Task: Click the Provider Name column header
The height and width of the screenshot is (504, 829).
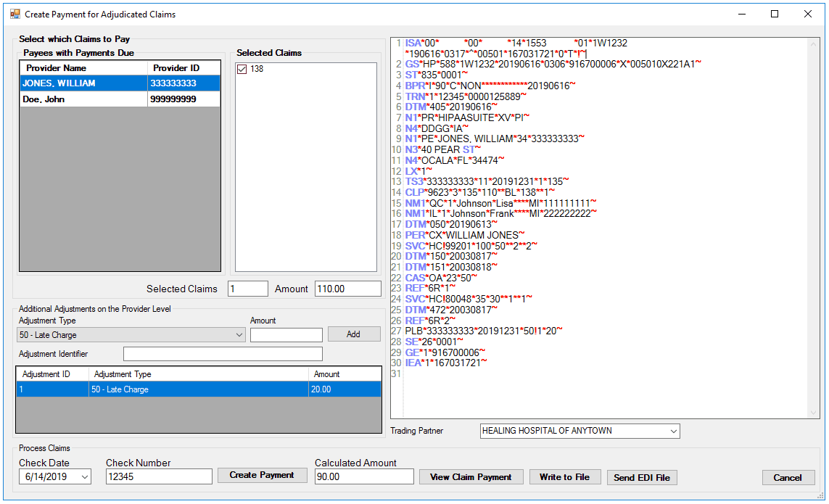Action: click(x=83, y=67)
